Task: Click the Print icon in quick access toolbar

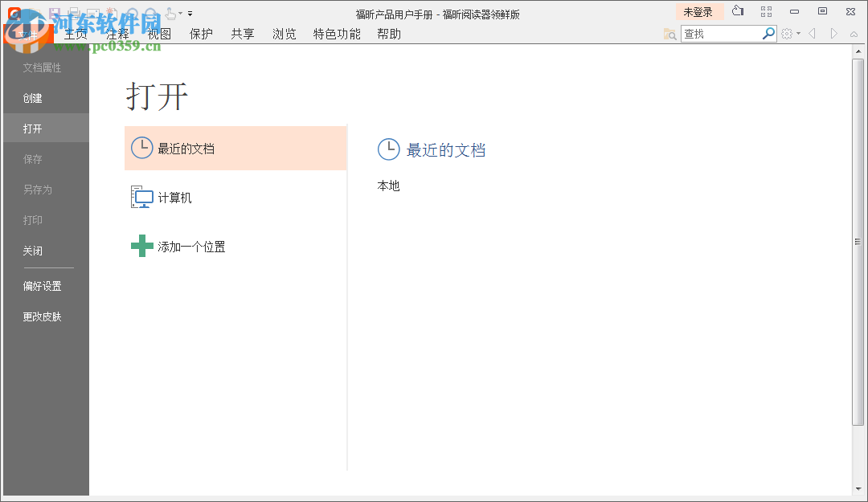Action: click(75, 14)
